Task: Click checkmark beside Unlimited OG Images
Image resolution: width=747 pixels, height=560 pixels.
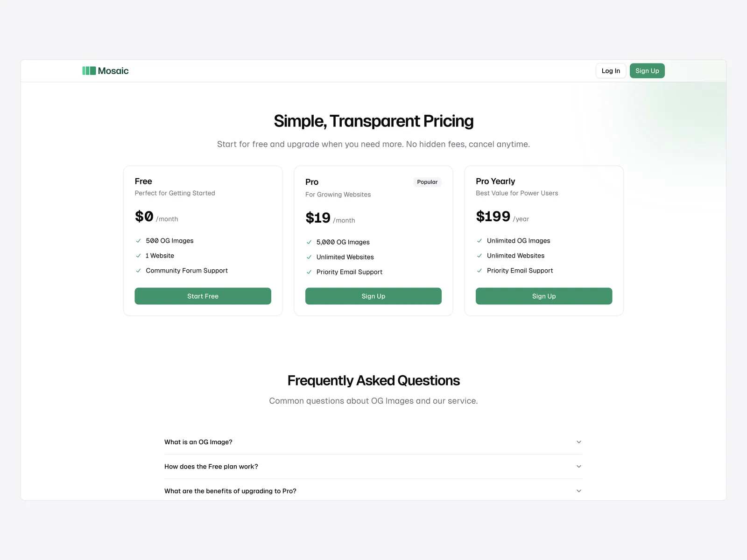Action: click(479, 241)
